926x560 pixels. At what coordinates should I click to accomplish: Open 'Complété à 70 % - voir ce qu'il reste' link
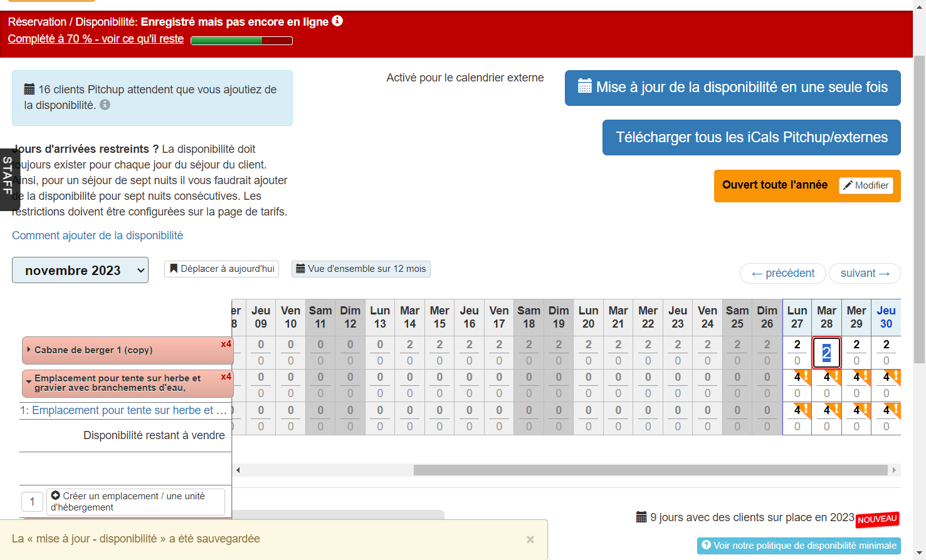[x=96, y=39]
